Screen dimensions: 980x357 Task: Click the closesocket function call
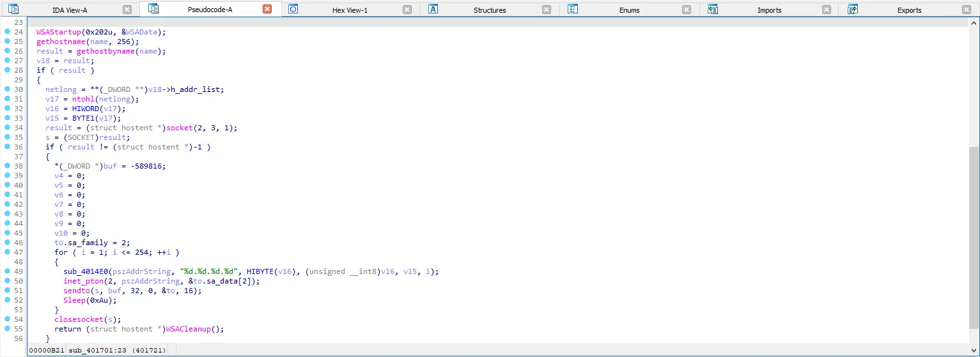coord(79,319)
